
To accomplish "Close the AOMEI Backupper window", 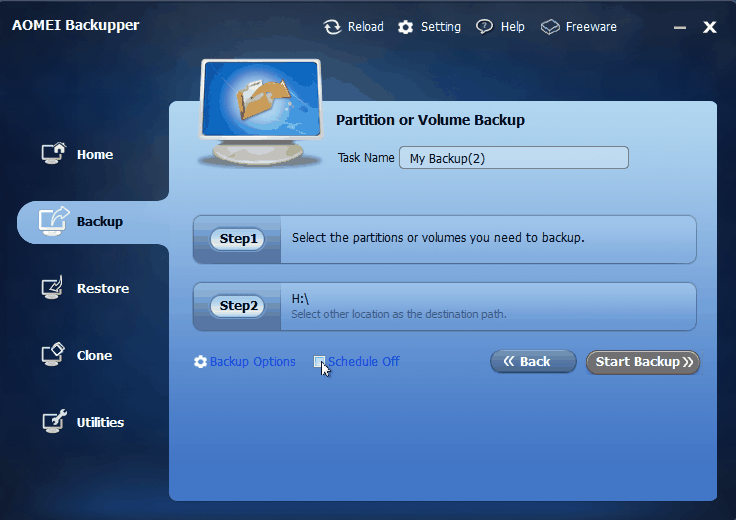I will (710, 27).
